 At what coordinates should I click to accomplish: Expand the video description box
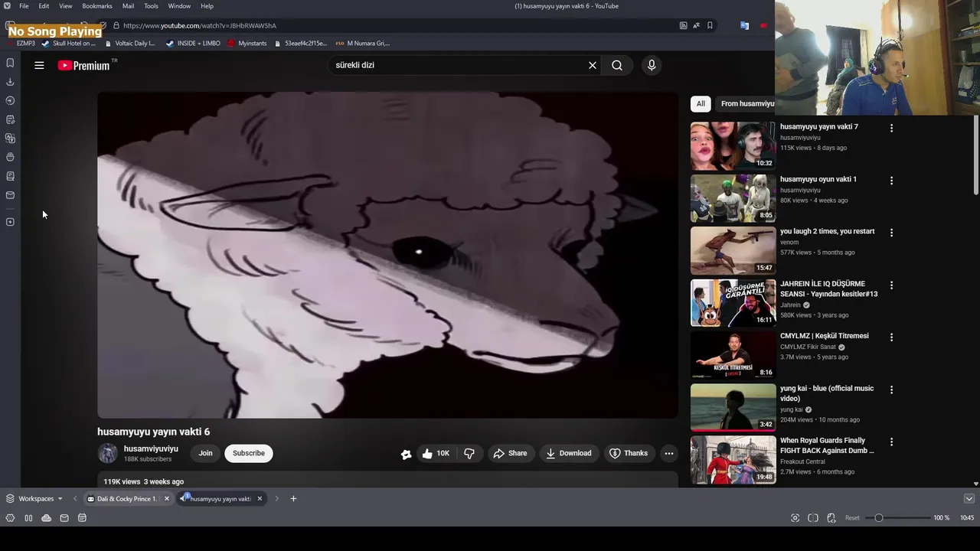point(387,481)
